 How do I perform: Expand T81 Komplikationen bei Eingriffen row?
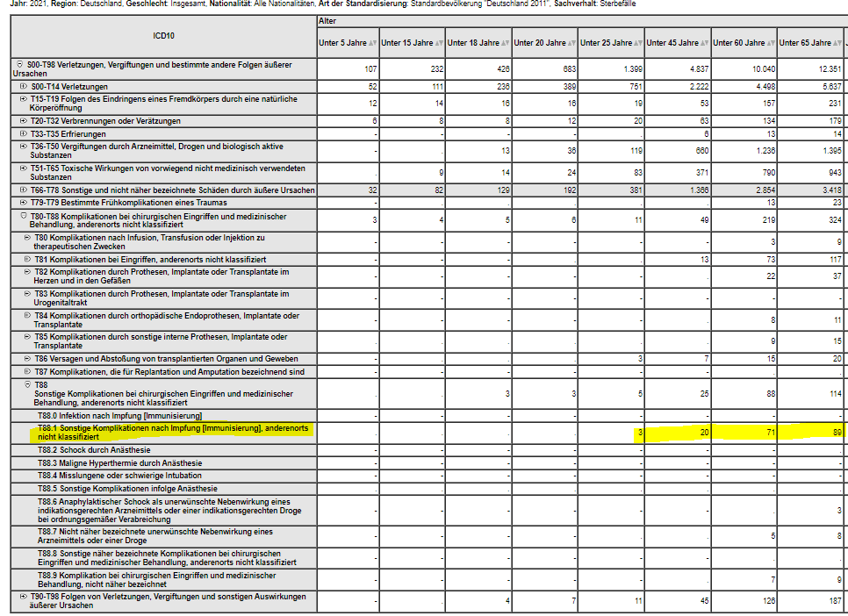coord(28,260)
